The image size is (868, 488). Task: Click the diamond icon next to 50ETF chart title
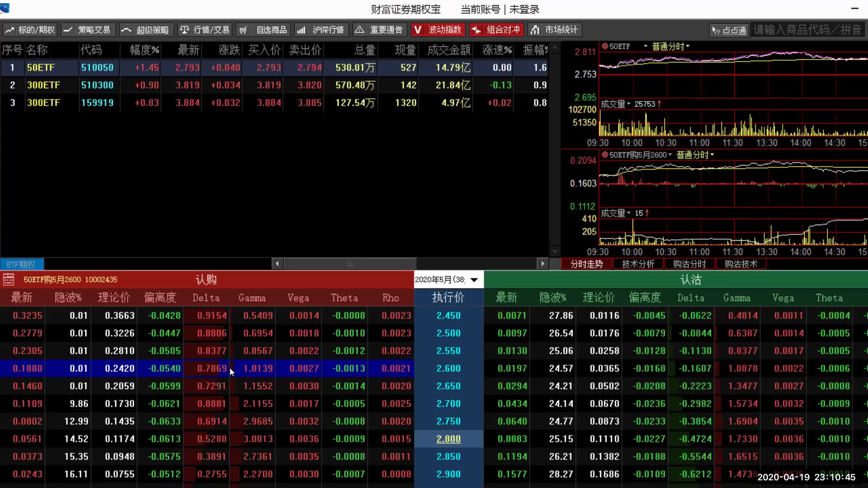[x=604, y=46]
